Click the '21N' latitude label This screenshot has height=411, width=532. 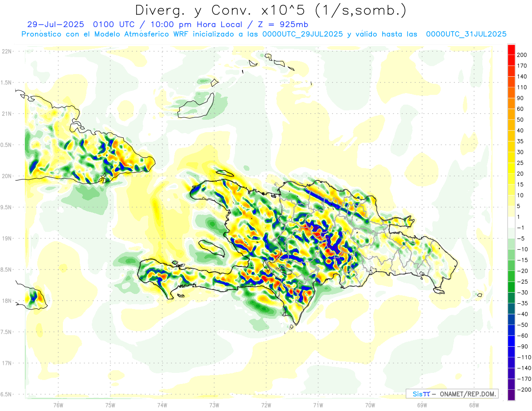(6, 114)
